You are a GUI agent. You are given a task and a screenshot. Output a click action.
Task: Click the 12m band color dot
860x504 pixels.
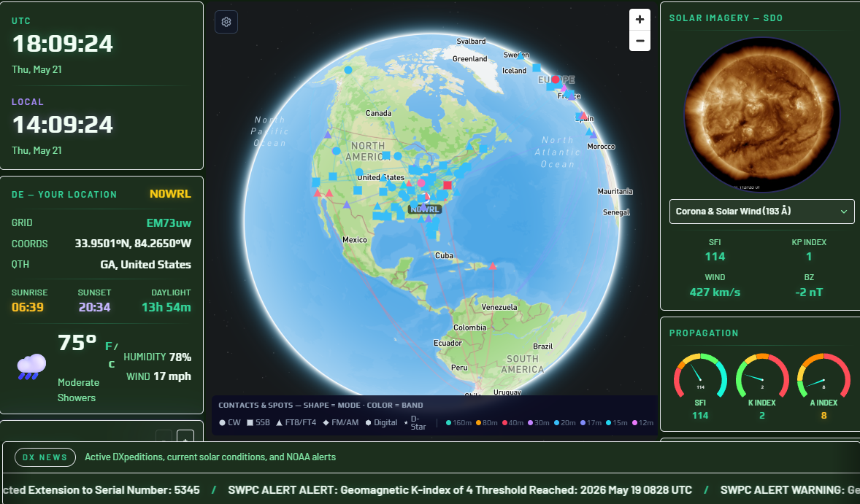click(634, 423)
